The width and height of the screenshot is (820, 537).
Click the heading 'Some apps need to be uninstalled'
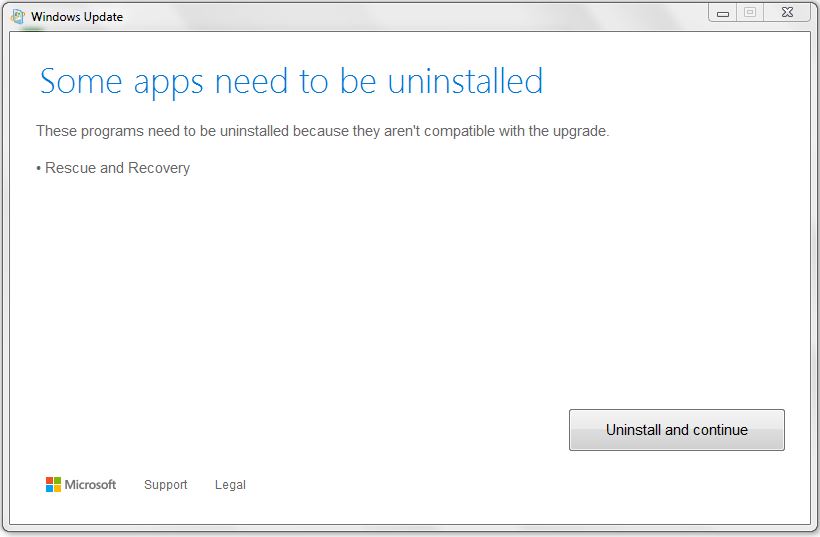(x=291, y=82)
